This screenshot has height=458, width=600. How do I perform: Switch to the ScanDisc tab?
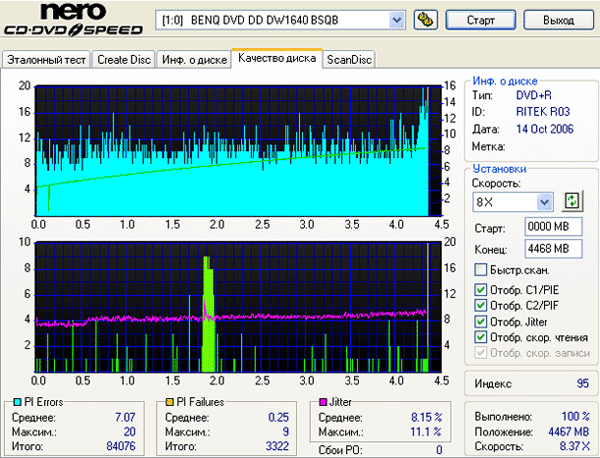click(x=349, y=60)
